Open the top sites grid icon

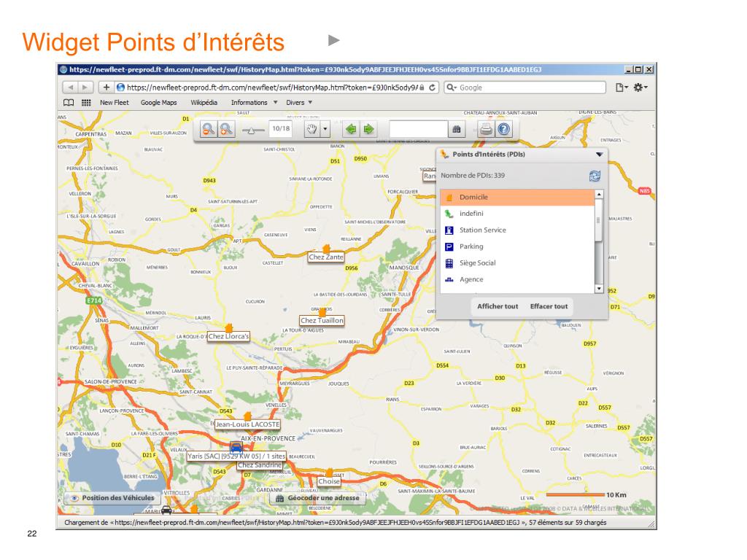coord(86,102)
